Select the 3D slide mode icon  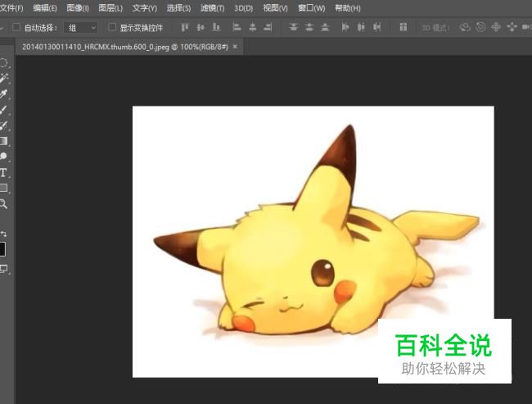(x=512, y=27)
